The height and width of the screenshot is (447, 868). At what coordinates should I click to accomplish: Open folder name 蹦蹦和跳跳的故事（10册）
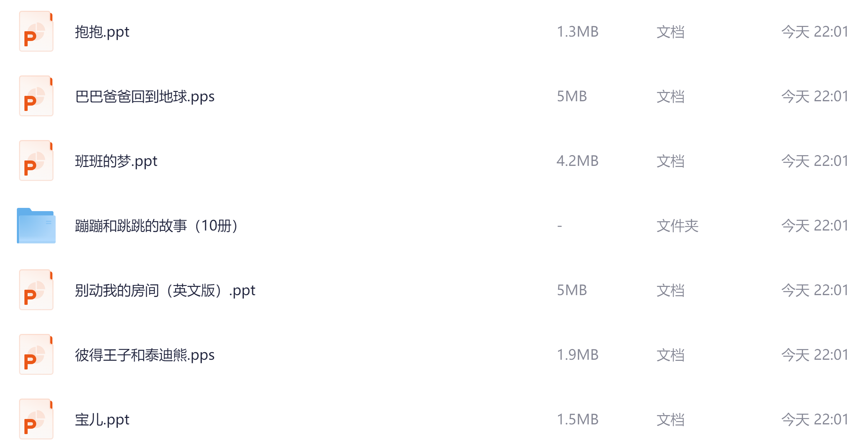157,226
